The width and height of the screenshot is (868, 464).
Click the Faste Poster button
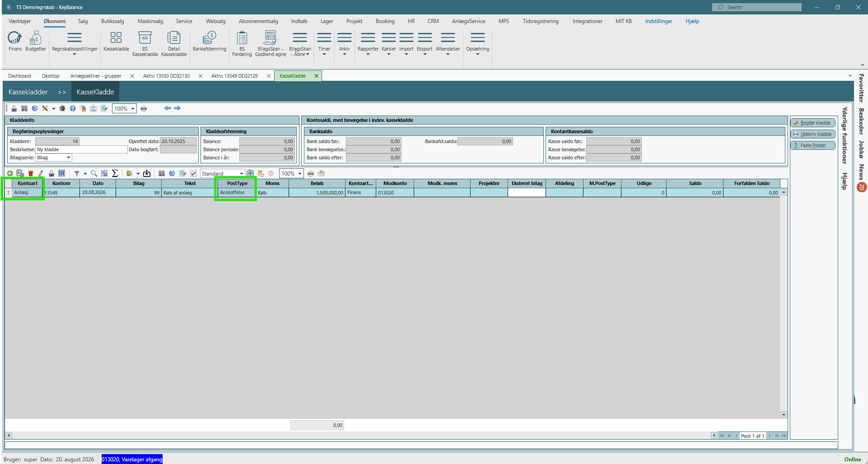coord(812,145)
